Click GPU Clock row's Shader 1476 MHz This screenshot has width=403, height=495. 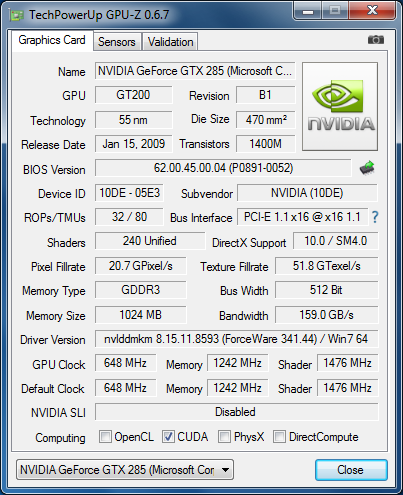coord(347,363)
